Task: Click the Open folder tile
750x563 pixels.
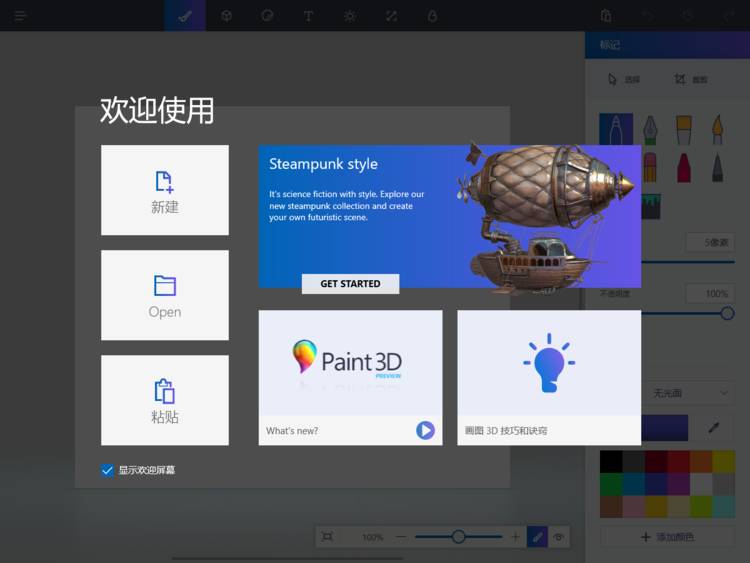Action: [165, 295]
